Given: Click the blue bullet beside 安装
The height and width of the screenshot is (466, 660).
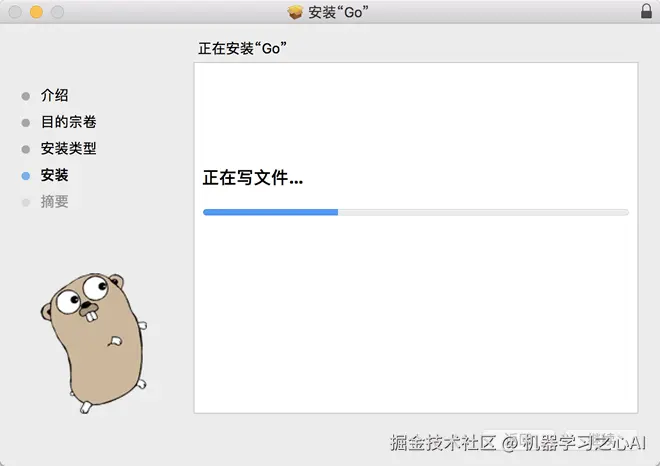Looking at the screenshot, I should (26, 176).
